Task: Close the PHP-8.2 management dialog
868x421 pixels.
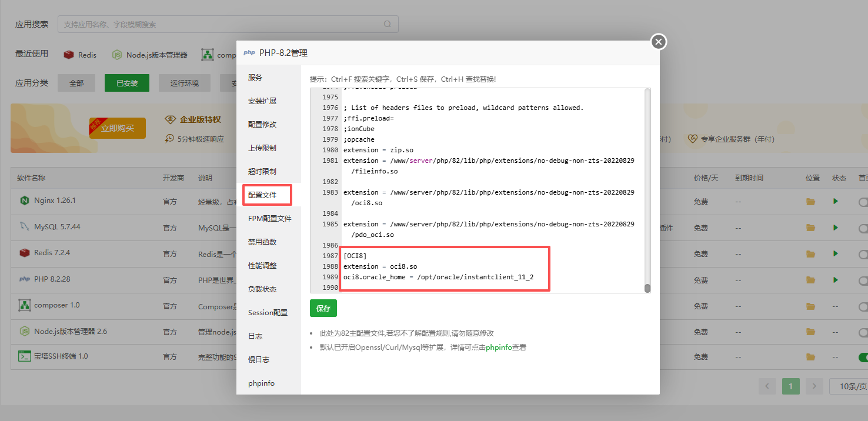Action: [659, 42]
